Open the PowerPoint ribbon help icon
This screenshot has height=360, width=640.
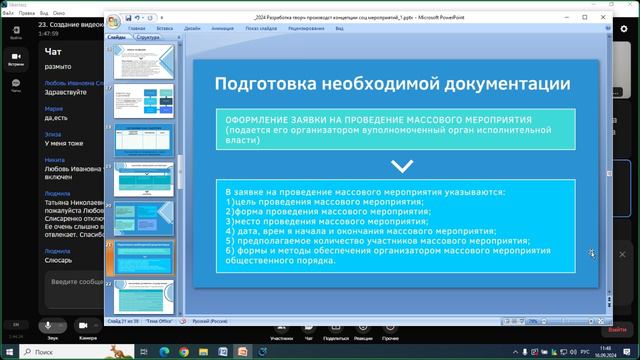tap(608, 28)
